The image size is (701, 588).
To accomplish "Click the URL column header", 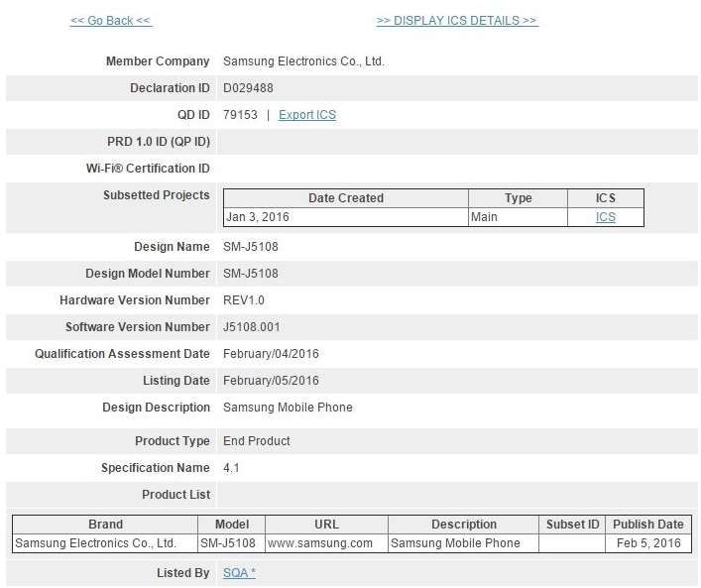I will [326, 525].
